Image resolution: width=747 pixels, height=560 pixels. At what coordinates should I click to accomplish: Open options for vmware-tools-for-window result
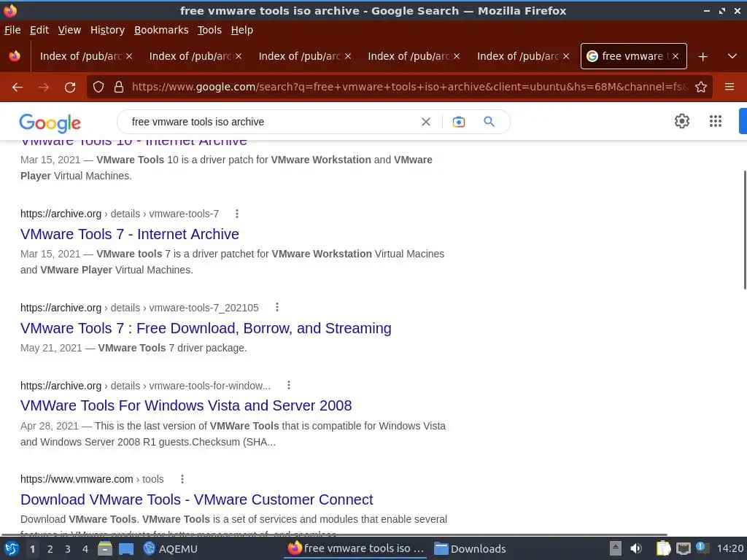pos(288,385)
